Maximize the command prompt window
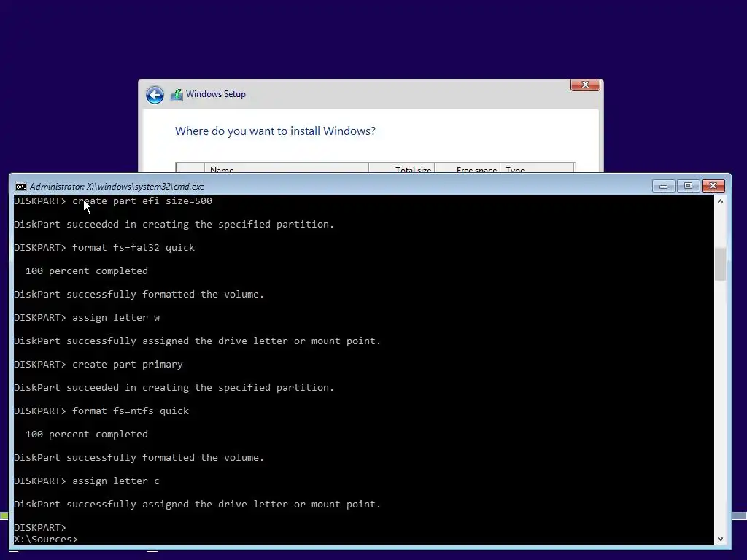This screenshot has width=747, height=560. click(688, 186)
